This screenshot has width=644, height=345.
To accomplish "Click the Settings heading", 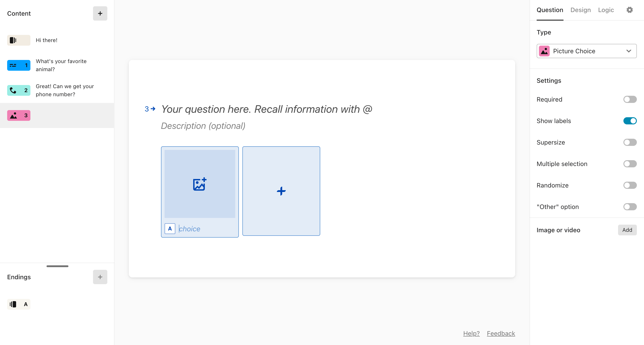I will tap(549, 81).
